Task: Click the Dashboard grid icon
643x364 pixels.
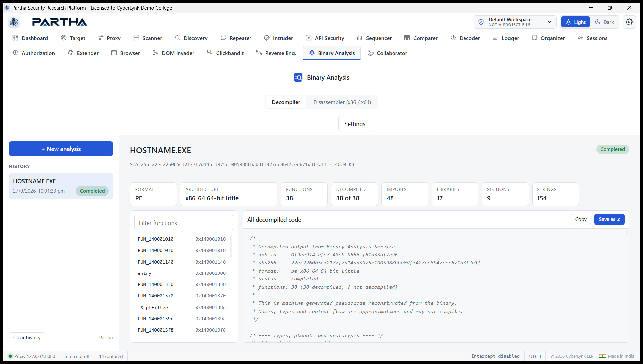Action: 15,38
